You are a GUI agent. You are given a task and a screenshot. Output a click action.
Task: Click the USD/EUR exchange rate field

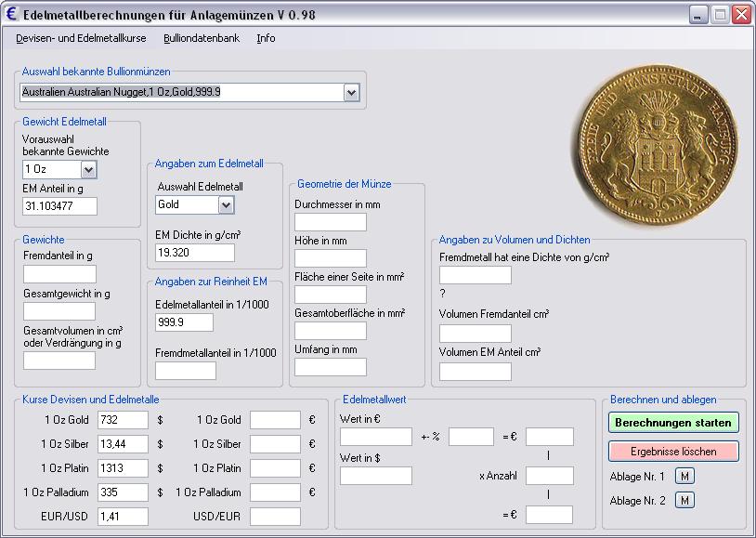275,517
